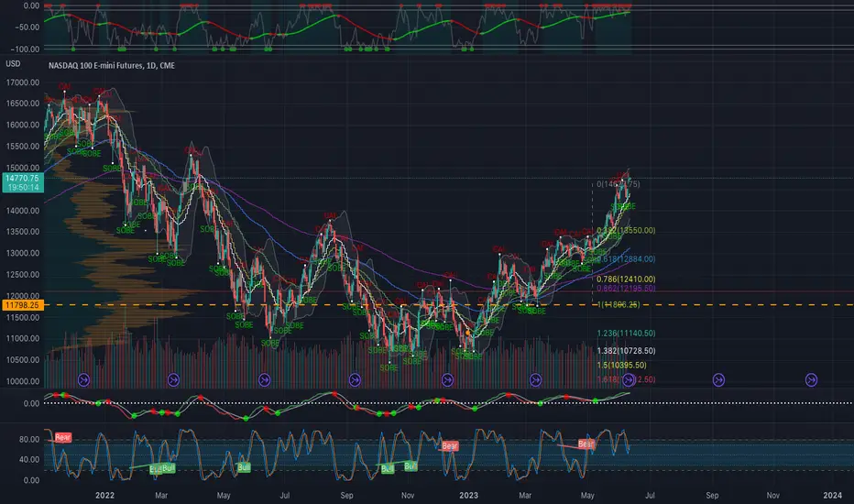Click the rollover icon near Mar 2023
This screenshot has height=504, width=854.
pos(538,378)
